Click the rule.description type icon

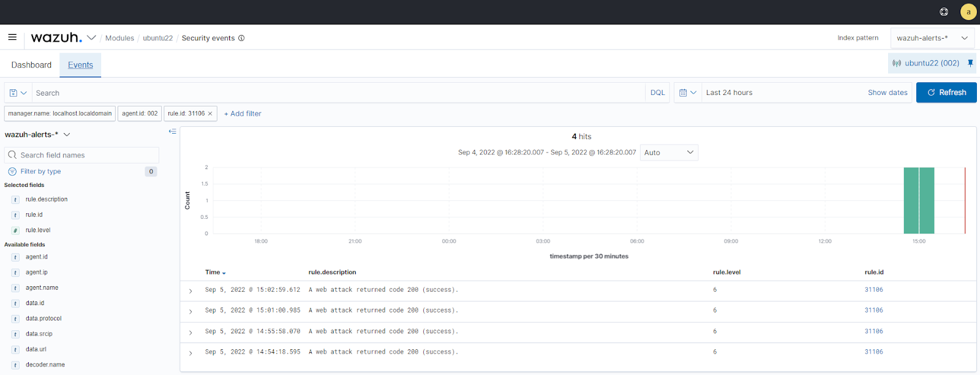[x=15, y=200]
